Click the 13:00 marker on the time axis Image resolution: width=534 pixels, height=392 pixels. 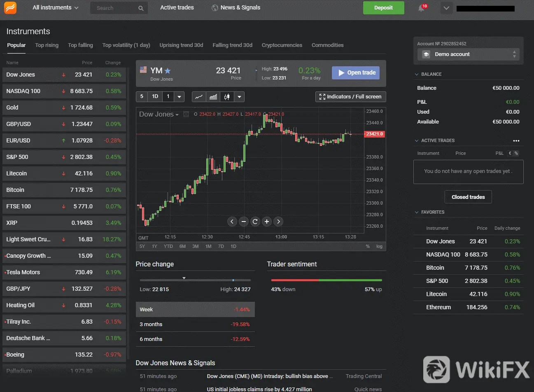[x=281, y=237]
